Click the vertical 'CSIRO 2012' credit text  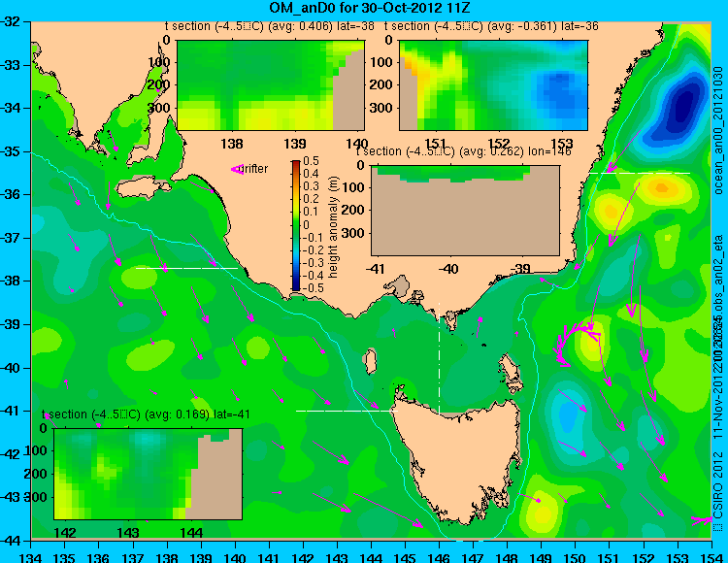[718, 485]
